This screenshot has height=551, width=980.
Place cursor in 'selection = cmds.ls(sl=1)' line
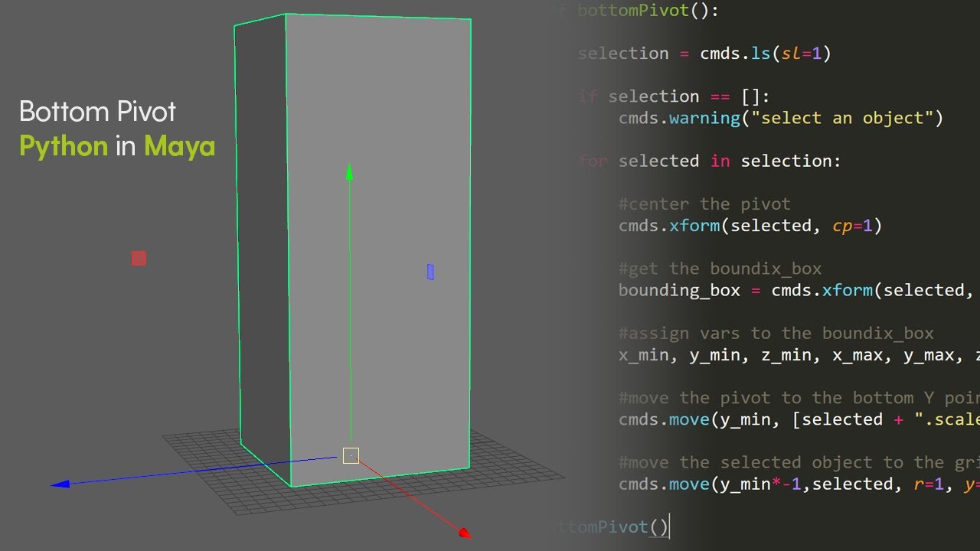(x=704, y=53)
